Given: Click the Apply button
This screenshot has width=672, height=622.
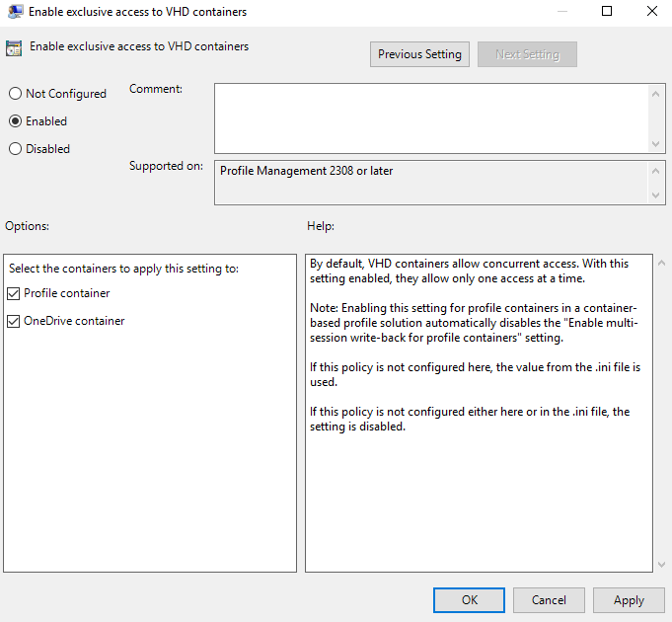Looking at the screenshot, I should pyautogui.click(x=629, y=600).
